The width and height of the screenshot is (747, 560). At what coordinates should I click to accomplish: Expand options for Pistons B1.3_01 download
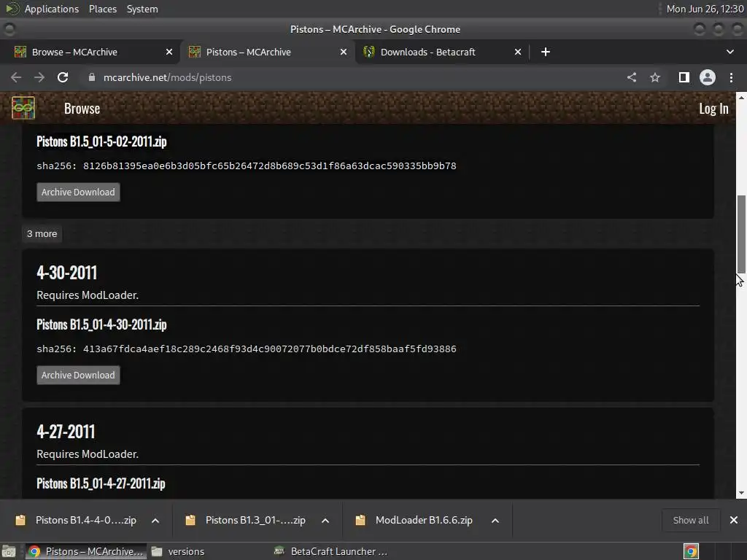[x=325, y=521]
